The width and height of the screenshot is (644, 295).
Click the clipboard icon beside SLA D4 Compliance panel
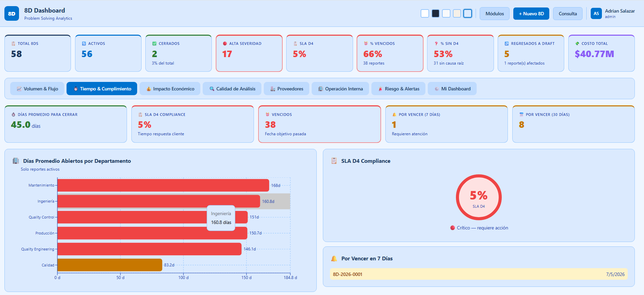[334, 161]
